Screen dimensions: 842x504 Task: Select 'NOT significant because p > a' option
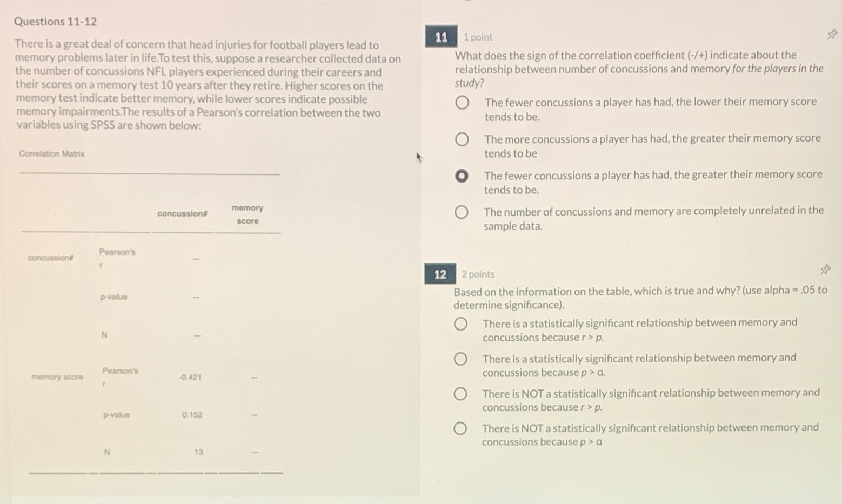(x=461, y=428)
